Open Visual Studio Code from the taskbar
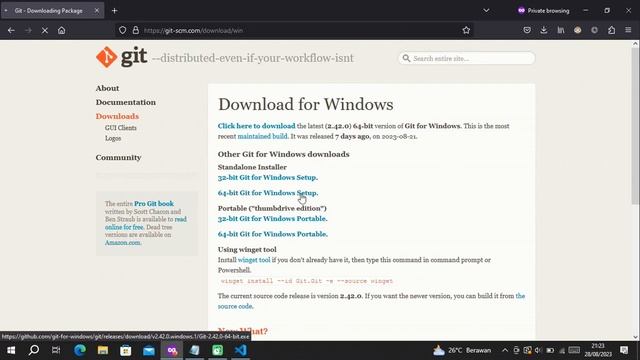640x360 pixels. click(241, 350)
